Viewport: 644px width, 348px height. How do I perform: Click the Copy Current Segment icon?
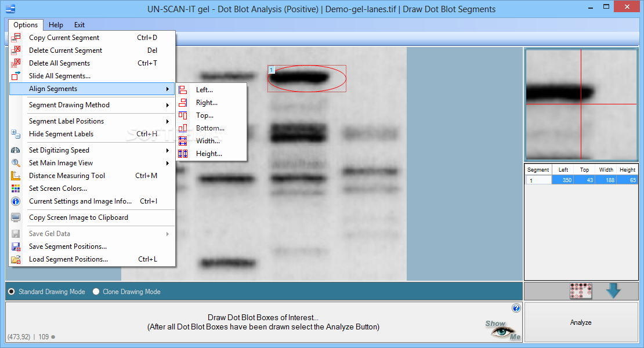click(16, 37)
